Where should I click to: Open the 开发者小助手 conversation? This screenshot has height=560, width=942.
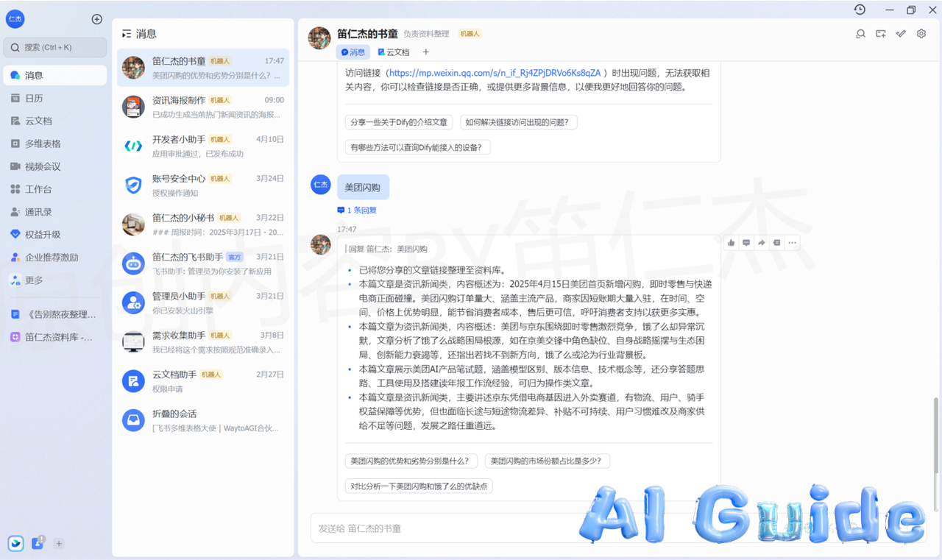(203, 146)
